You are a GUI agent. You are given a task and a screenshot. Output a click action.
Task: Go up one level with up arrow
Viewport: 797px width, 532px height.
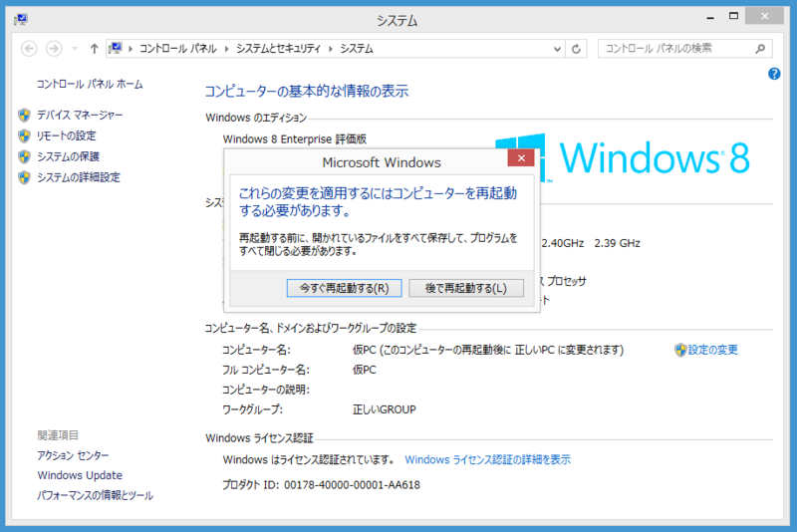[x=94, y=49]
